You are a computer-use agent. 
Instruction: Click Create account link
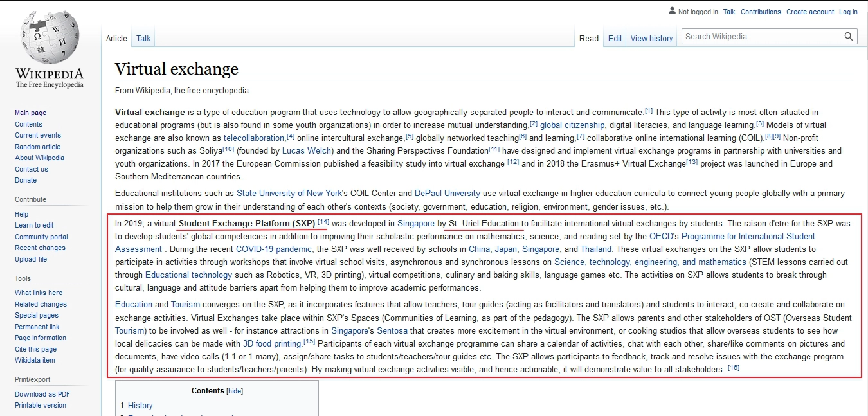click(810, 12)
